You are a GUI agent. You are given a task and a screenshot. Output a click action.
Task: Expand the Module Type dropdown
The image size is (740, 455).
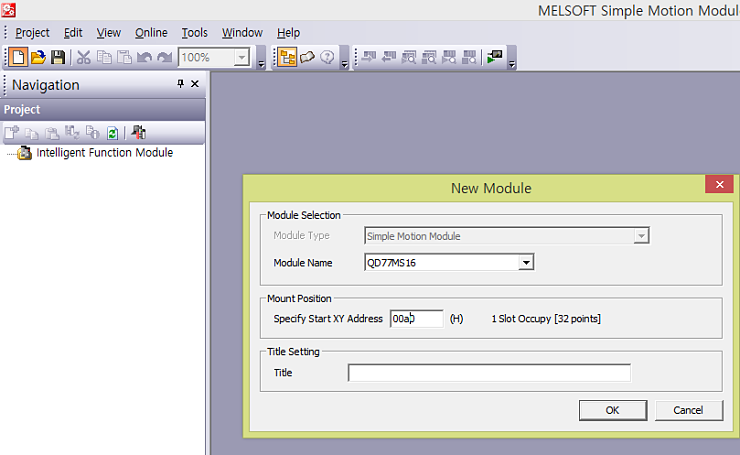[x=641, y=236]
